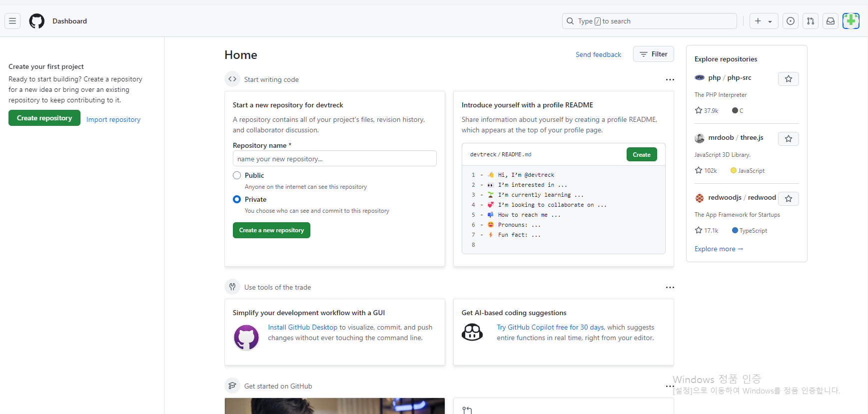Screen dimensions: 868x414
Task: Click 'JavaScript 3D Library.' description
Action: (x=723, y=155)
